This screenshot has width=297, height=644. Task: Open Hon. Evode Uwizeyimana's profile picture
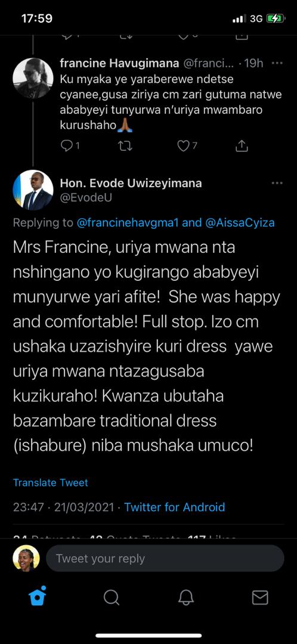pyautogui.click(x=33, y=190)
